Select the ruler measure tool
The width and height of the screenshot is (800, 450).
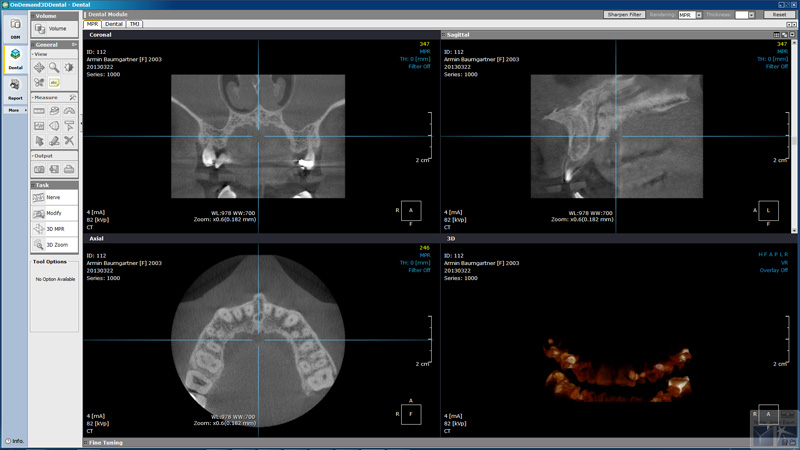[39, 111]
